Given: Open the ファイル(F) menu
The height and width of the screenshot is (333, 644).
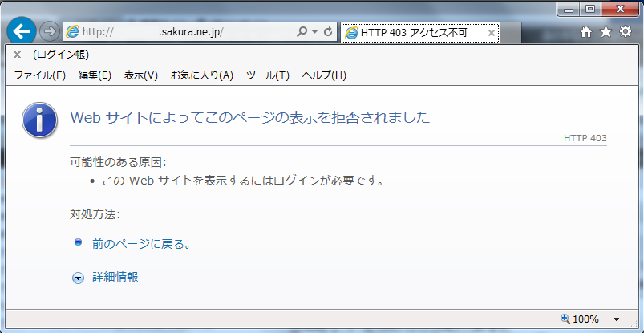Looking at the screenshot, I should [39, 75].
